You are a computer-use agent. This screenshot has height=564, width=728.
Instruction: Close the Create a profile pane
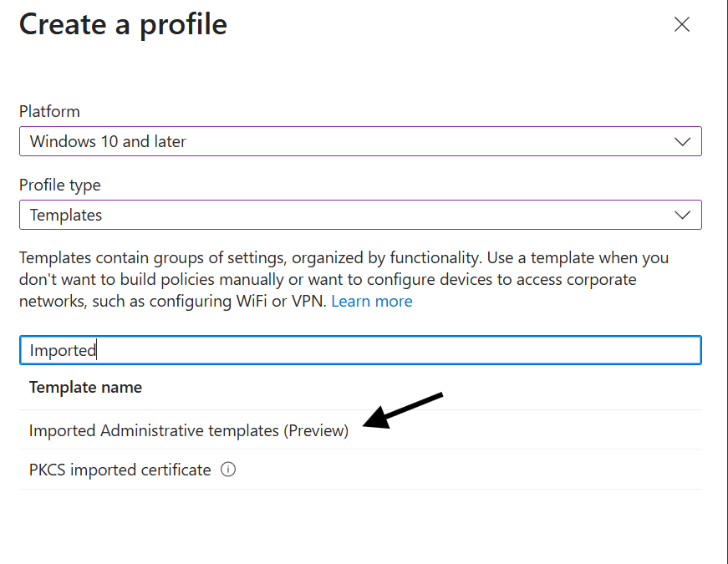[x=681, y=24]
